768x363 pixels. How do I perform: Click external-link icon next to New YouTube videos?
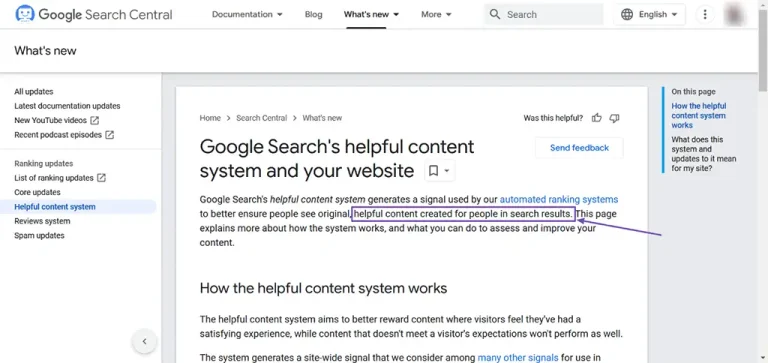95,120
